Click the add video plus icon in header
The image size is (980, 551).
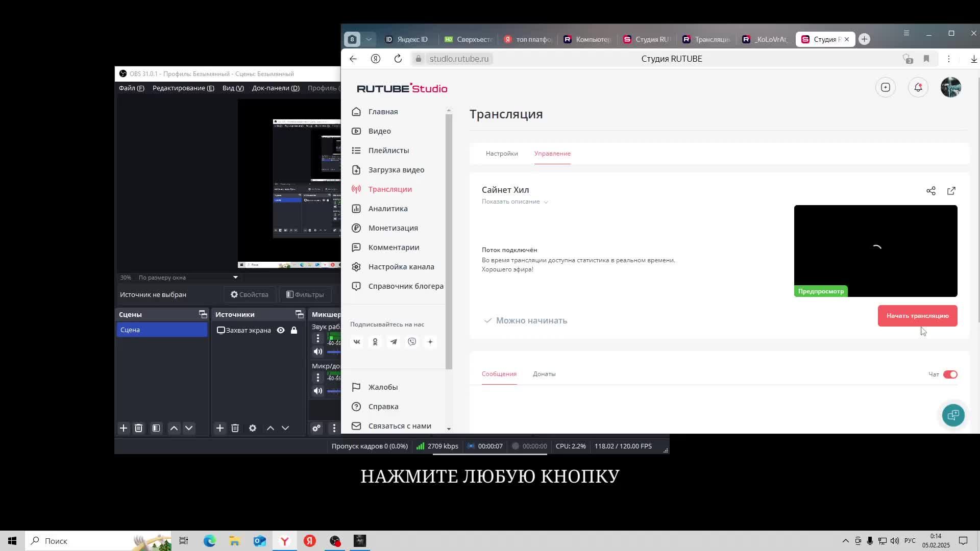click(886, 88)
